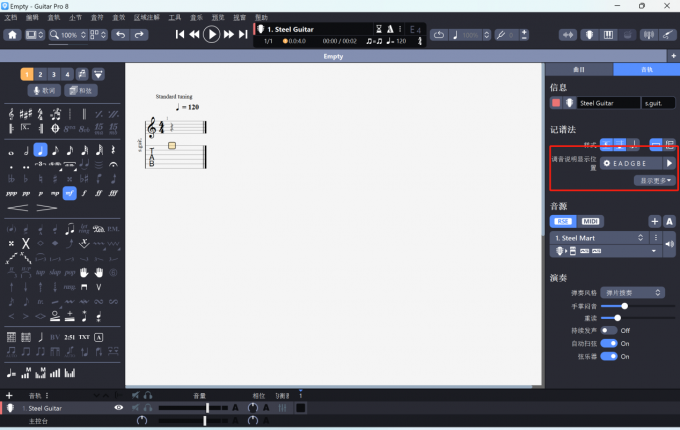The height and width of the screenshot is (430, 680).
Task: Play the EADGBE tuning preview arrow
Action: pos(669,162)
